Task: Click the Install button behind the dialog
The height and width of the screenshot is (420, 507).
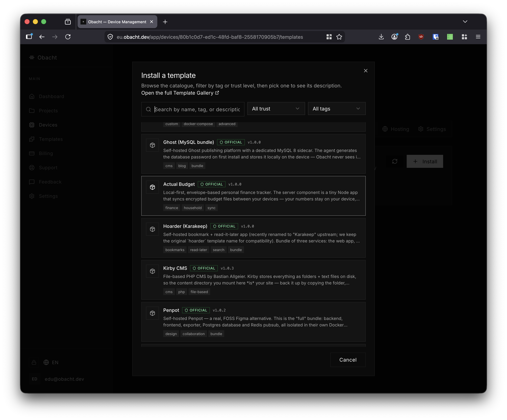Action: pos(425,161)
